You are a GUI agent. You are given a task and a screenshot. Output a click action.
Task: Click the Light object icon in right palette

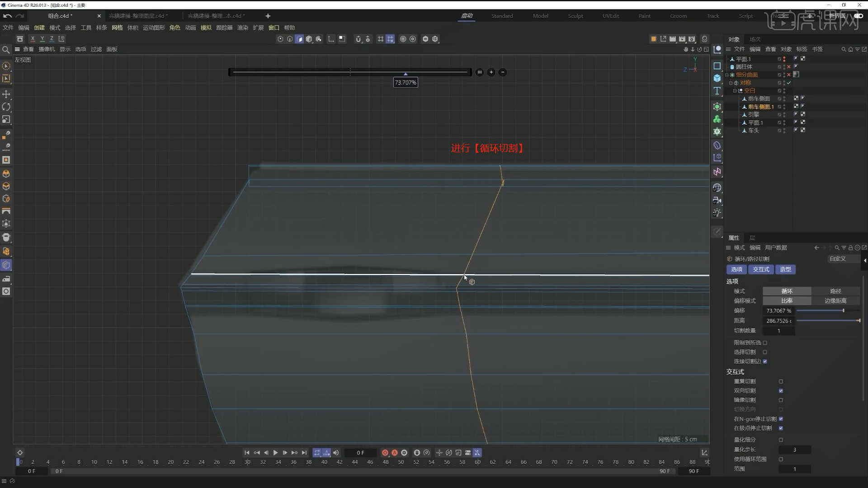pyautogui.click(x=717, y=213)
